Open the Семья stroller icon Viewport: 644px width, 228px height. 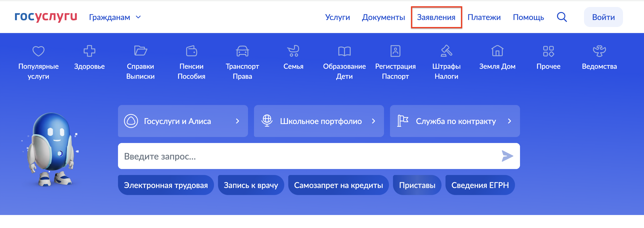(293, 51)
